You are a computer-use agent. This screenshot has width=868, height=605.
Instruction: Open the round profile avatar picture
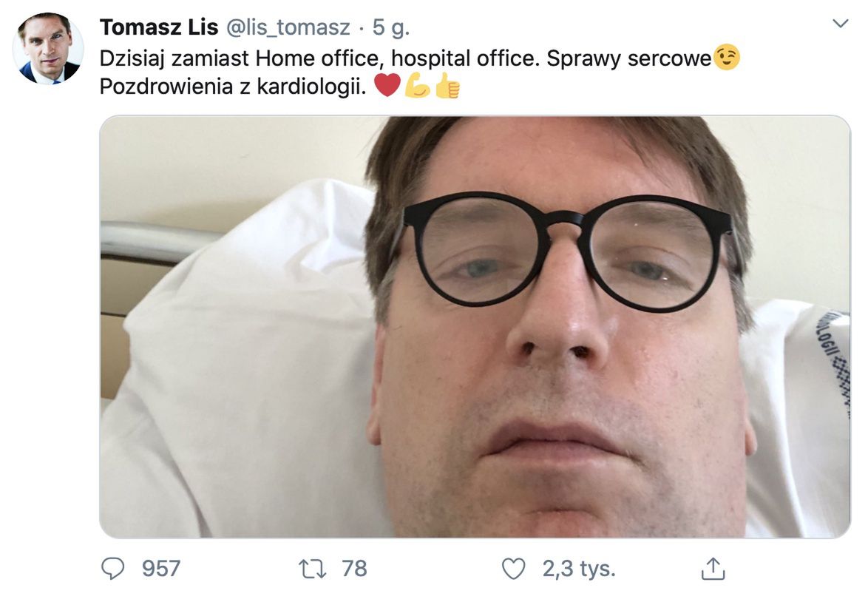pos(48,49)
